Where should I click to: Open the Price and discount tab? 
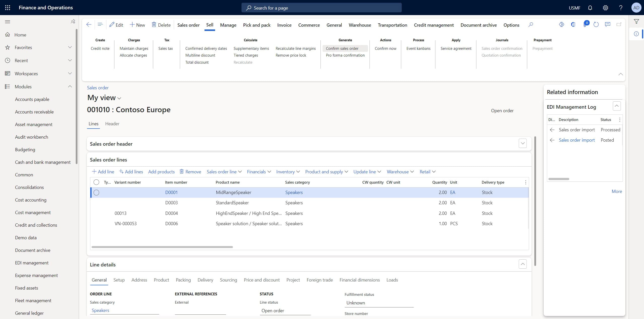point(262,280)
